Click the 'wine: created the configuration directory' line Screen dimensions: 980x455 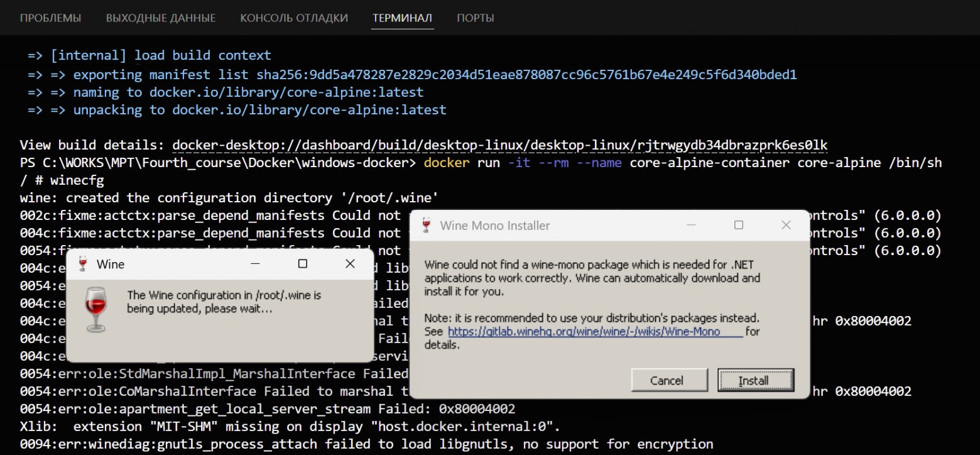click(229, 198)
